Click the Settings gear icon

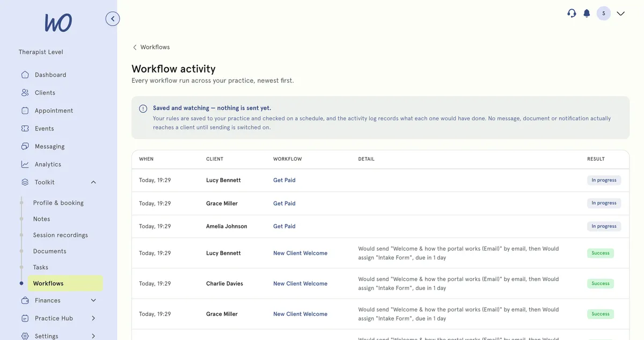click(x=25, y=336)
